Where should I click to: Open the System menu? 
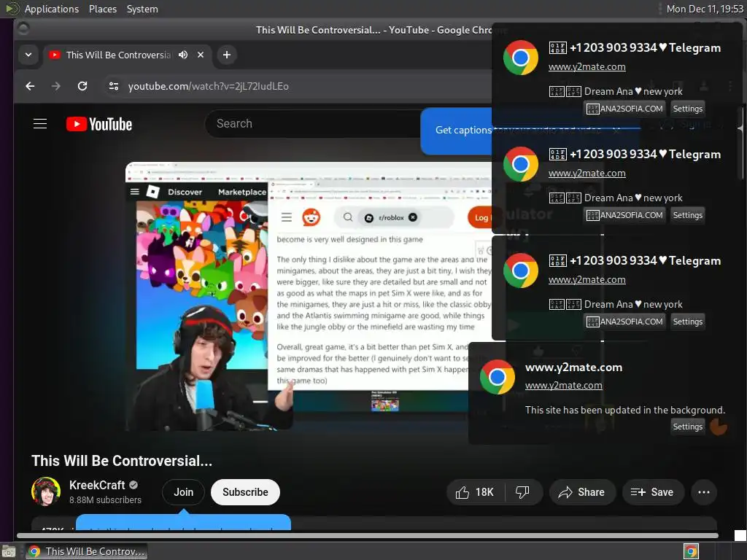point(142,9)
